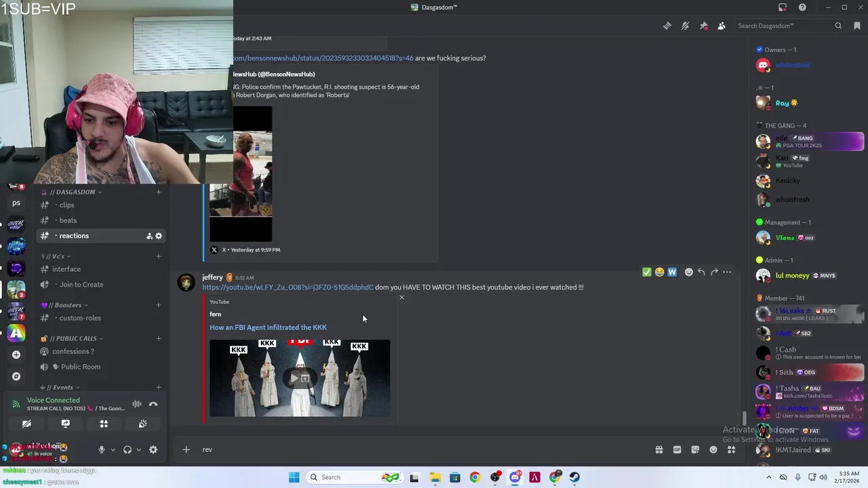Open the Benson News Hub tweet link
The height and width of the screenshot is (488, 868).
tap(323, 58)
